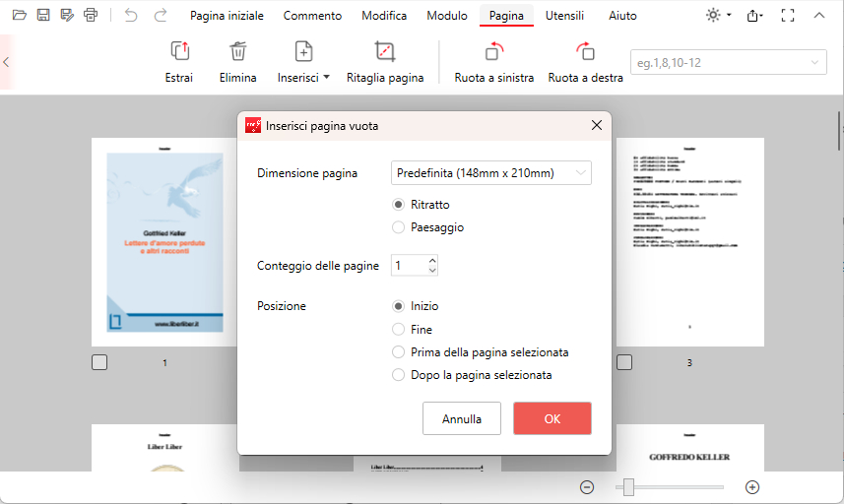Select the GOFFREDO KELLER page thumbnail
The image size is (844, 504).
click(690, 448)
